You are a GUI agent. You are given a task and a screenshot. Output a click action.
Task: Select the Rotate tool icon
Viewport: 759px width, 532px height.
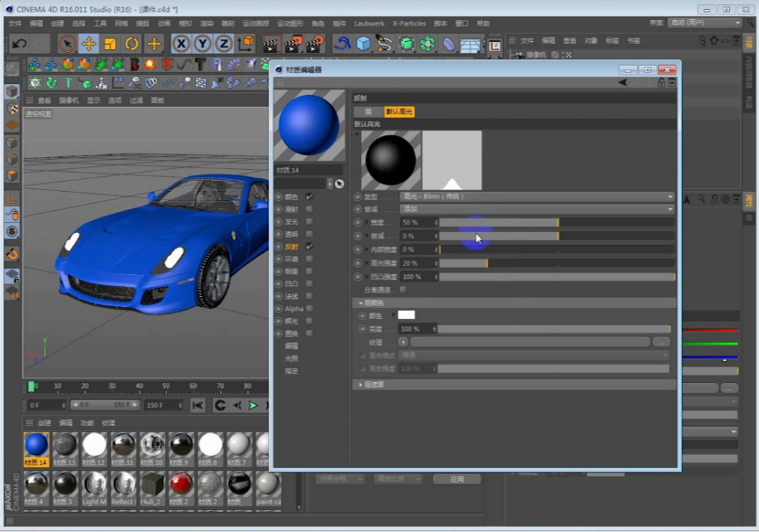[131, 44]
